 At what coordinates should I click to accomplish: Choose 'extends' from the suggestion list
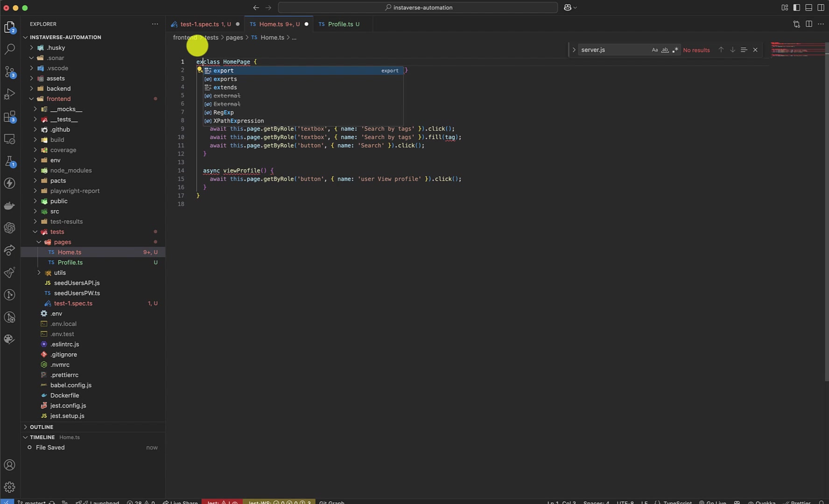303,87
